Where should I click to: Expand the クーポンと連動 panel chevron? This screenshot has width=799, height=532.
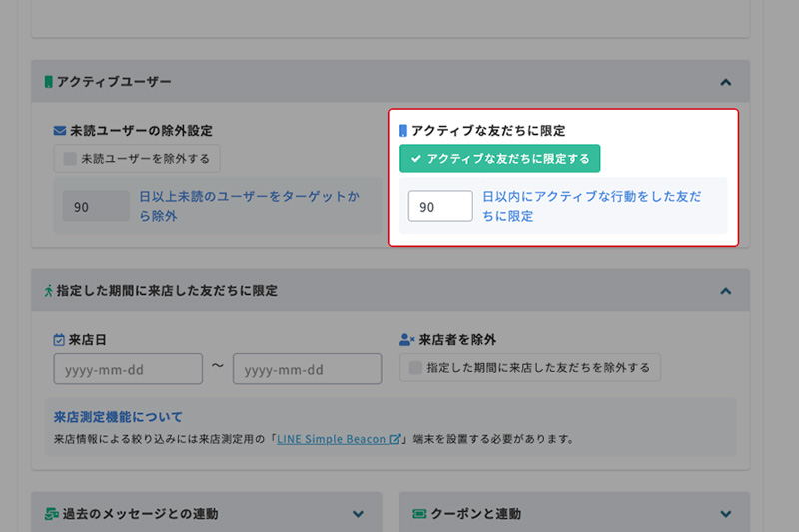click(726, 514)
